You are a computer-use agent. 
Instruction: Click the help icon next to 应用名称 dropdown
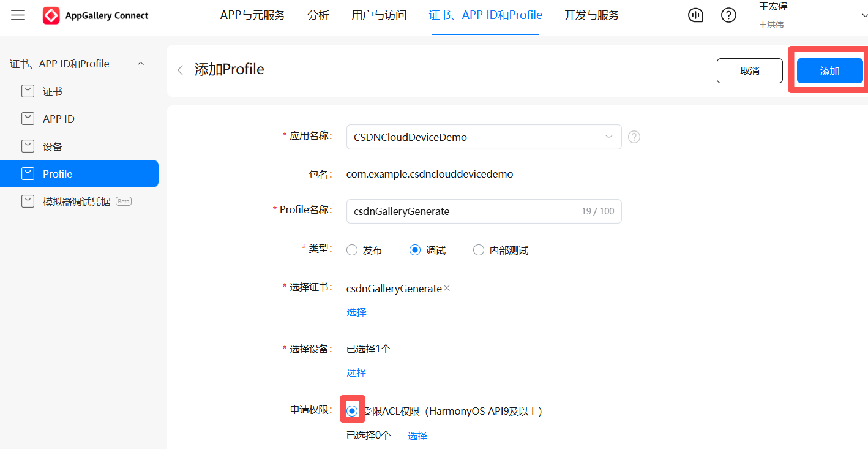click(634, 137)
